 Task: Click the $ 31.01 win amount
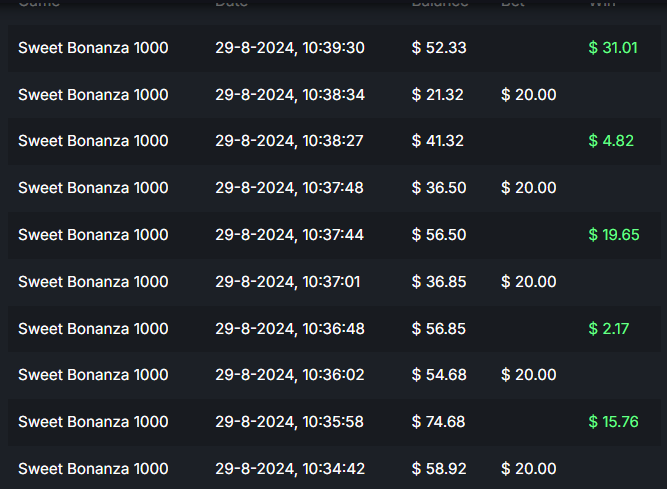(x=613, y=48)
